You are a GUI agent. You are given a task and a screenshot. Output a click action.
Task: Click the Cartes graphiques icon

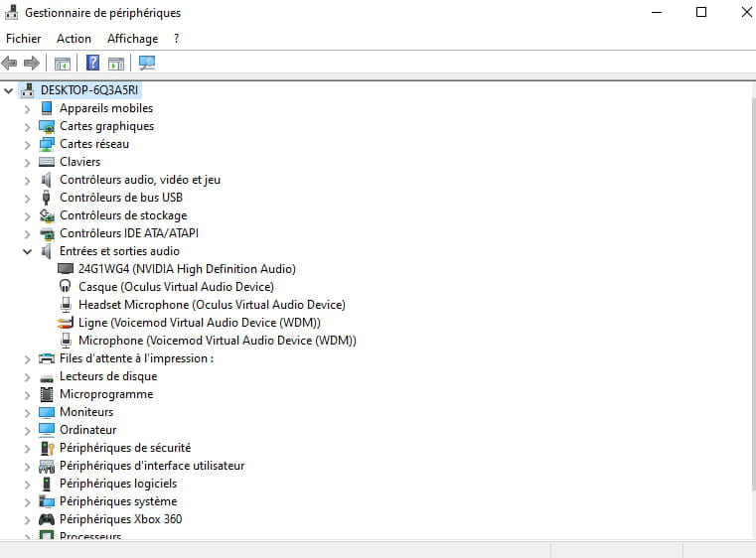tap(47, 126)
